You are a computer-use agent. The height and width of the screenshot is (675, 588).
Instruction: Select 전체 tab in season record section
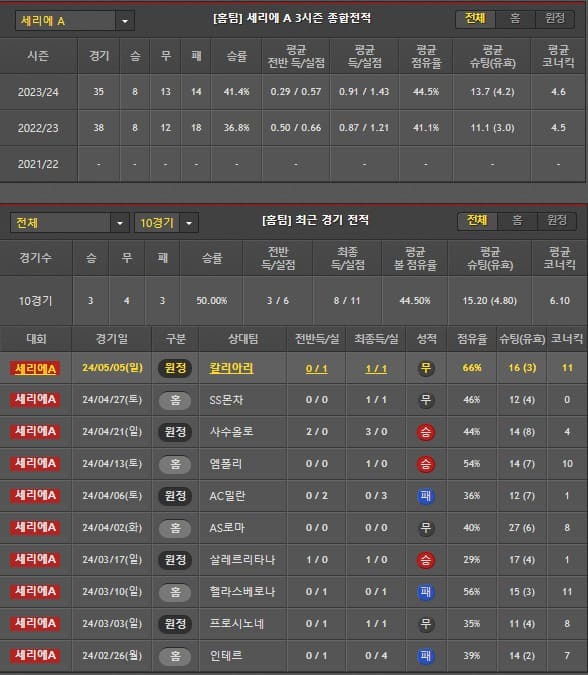(475, 19)
